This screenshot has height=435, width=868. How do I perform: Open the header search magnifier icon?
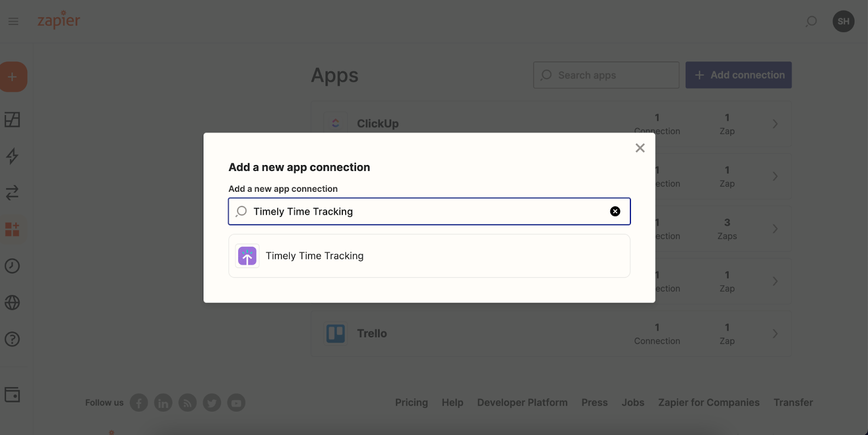point(811,21)
